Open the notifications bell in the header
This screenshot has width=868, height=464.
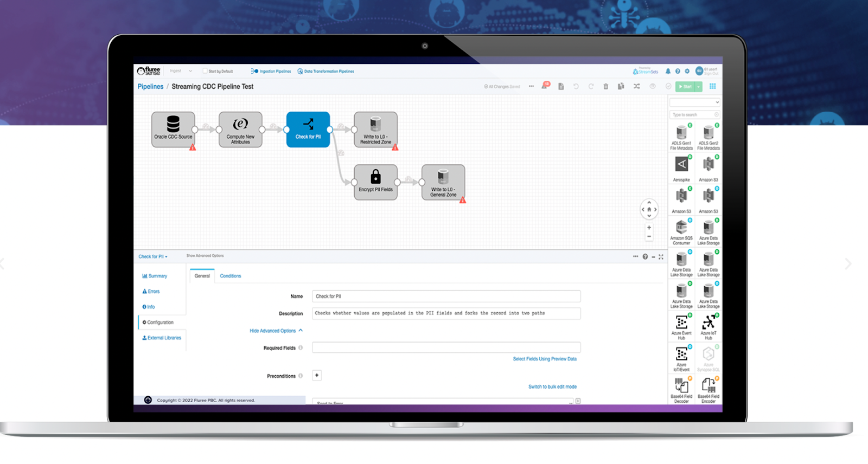pyautogui.click(x=668, y=71)
